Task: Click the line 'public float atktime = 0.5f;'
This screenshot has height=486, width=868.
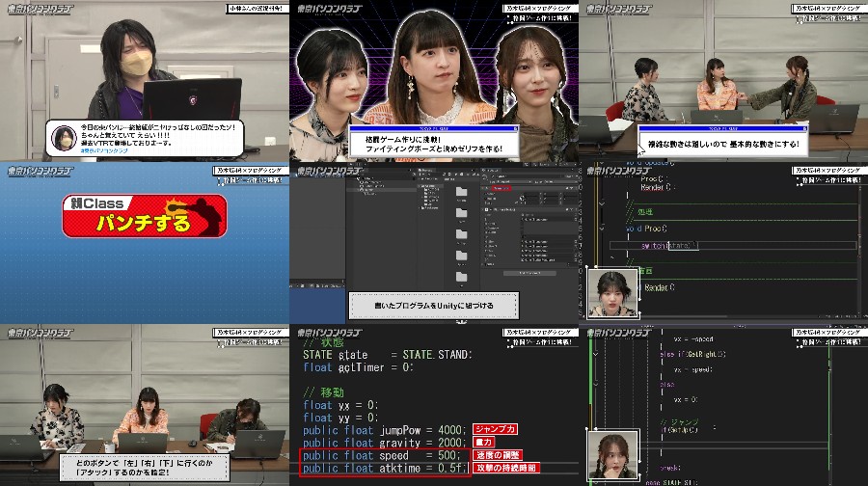Action: point(385,469)
